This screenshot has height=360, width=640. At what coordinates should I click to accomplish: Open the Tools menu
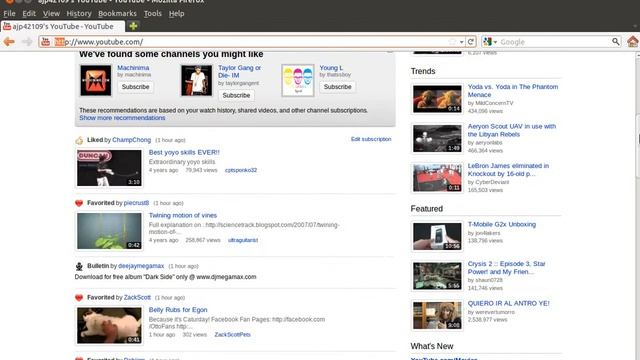[x=153, y=13]
